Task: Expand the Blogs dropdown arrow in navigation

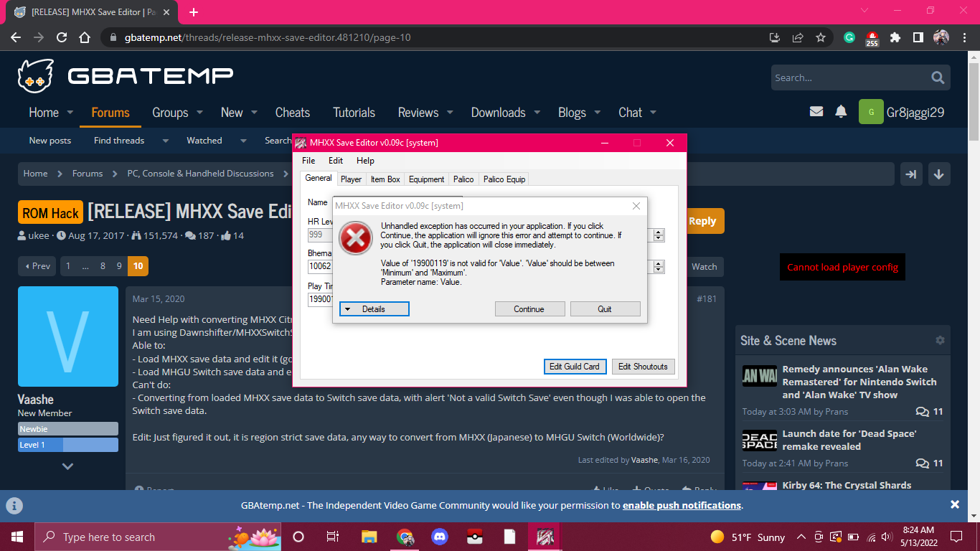Action: [x=598, y=113]
